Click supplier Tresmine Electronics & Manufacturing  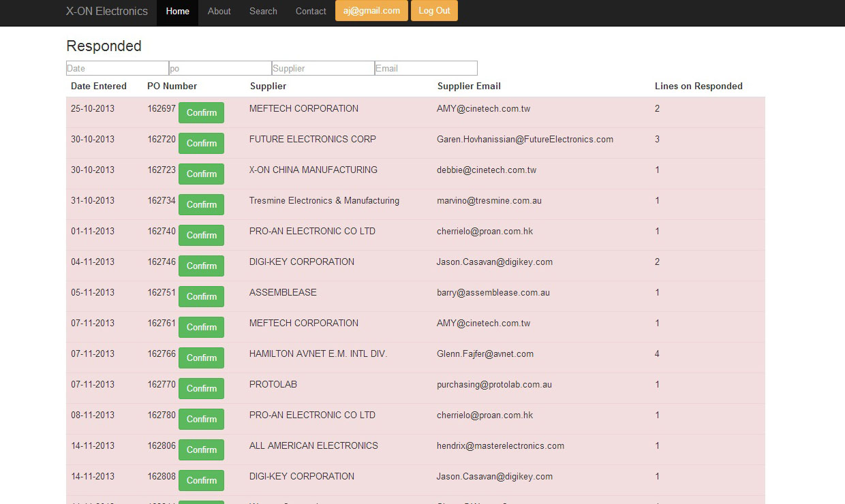coord(324,200)
